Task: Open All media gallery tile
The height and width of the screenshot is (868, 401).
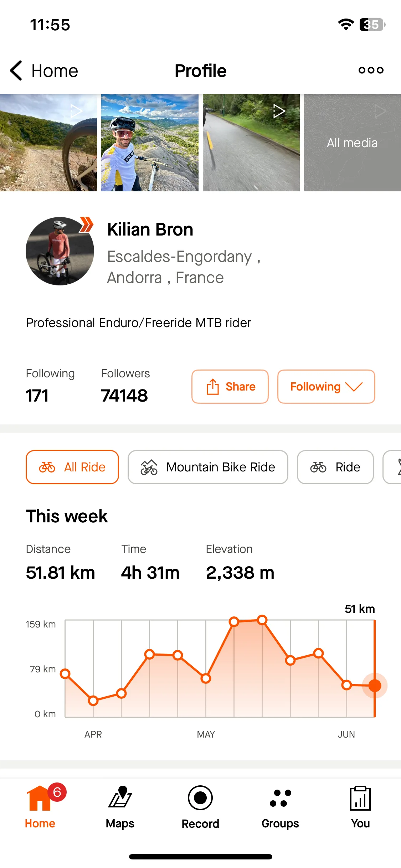Action: [x=353, y=143]
